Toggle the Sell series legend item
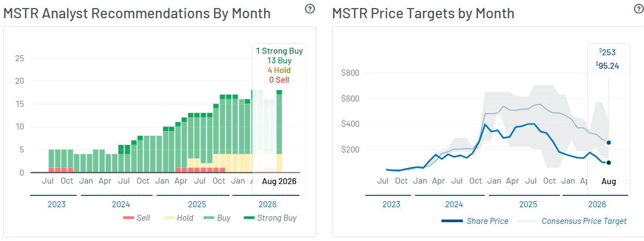The height and width of the screenshot is (241, 644). pyautogui.click(x=137, y=218)
